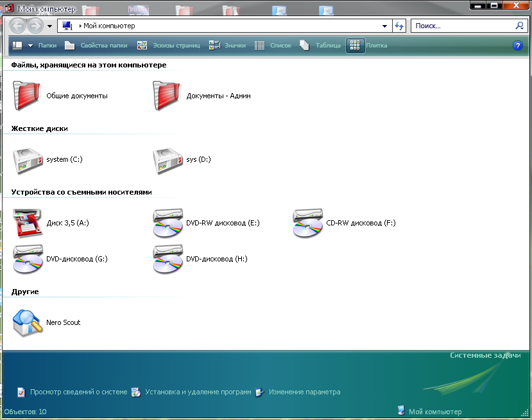Switch to Список list view

coord(280,46)
